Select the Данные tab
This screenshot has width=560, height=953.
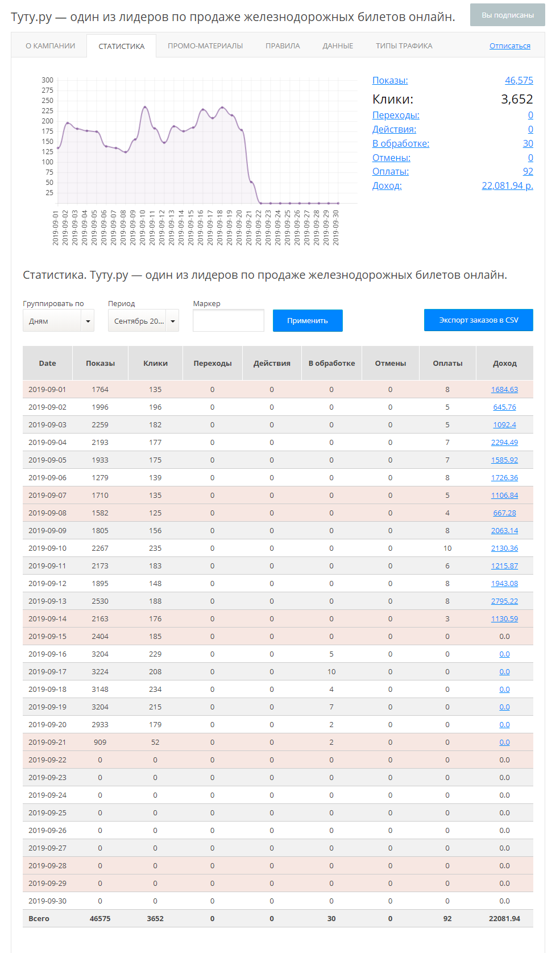click(x=338, y=46)
